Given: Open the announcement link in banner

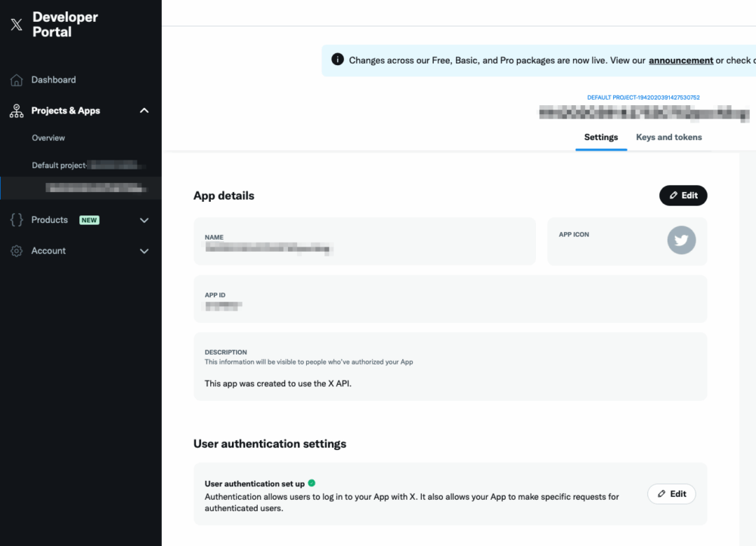Looking at the screenshot, I should coord(680,60).
